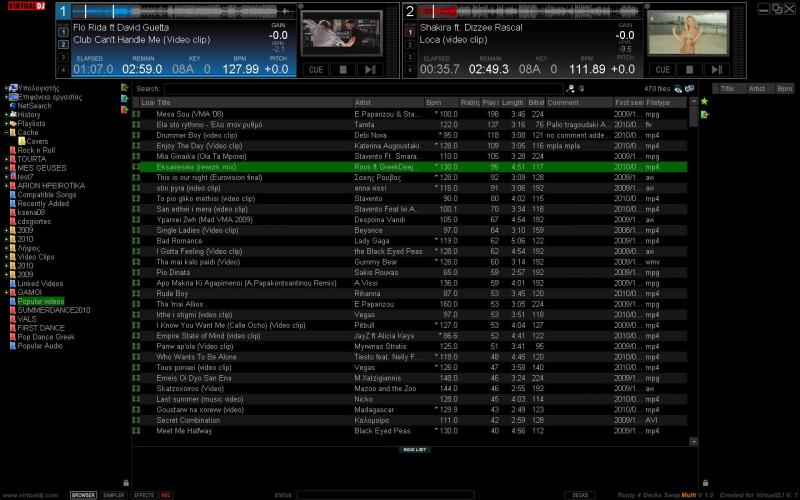Viewport: 800px width, 500px height.
Task: Click inside the Search input field
Action: (x=364, y=89)
